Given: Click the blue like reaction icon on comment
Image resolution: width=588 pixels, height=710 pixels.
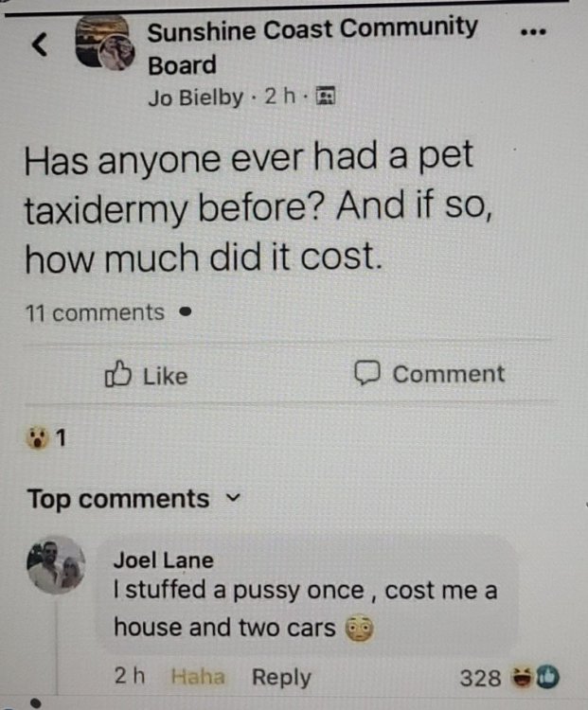Looking at the screenshot, I should click(547, 678).
